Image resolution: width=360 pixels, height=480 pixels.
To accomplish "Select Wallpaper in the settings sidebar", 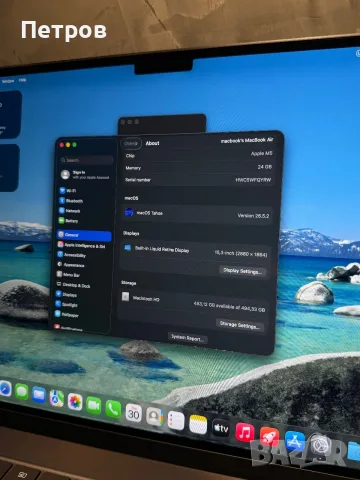I will [x=66, y=314].
